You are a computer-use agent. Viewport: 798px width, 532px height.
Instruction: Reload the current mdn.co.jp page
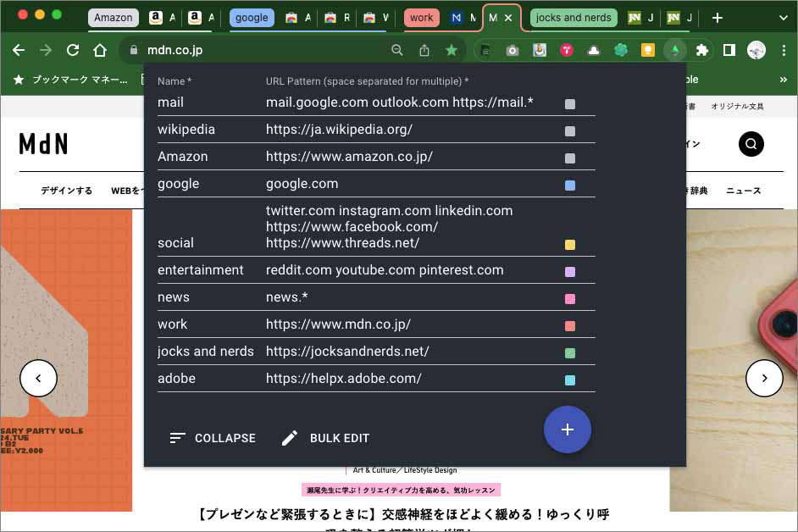pyautogui.click(x=73, y=50)
